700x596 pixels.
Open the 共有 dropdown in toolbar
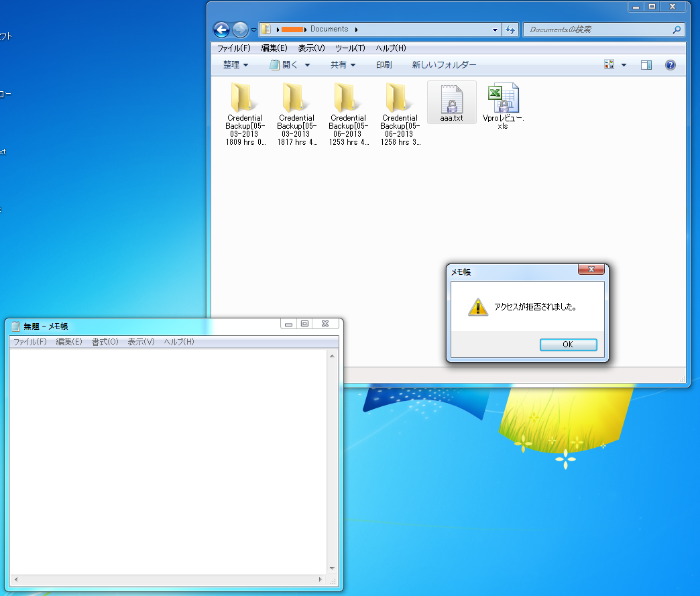click(x=343, y=65)
